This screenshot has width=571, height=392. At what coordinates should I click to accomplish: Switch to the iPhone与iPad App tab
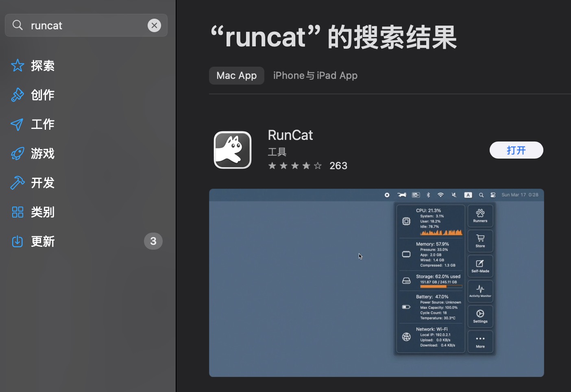pyautogui.click(x=315, y=75)
